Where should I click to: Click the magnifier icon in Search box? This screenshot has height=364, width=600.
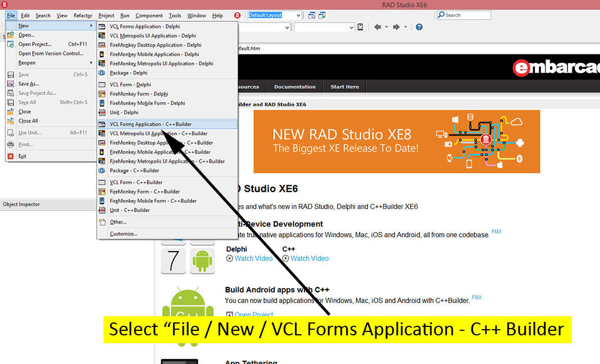[x=441, y=15]
